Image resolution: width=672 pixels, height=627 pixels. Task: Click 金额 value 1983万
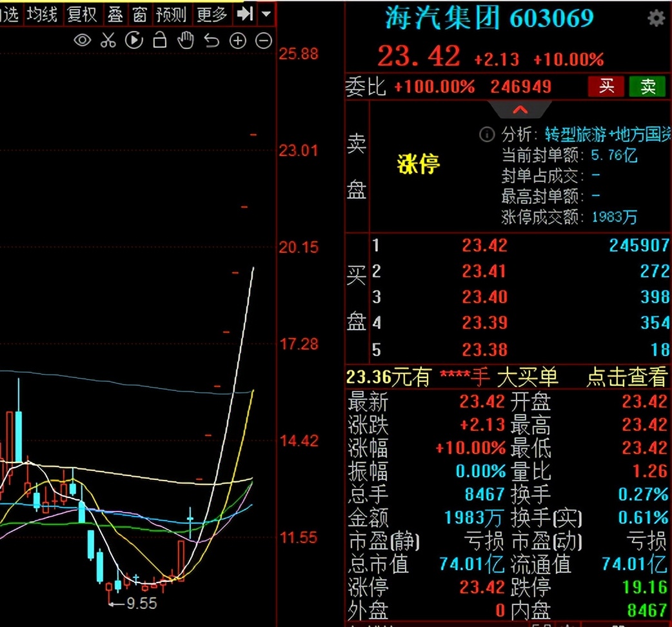click(x=473, y=518)
